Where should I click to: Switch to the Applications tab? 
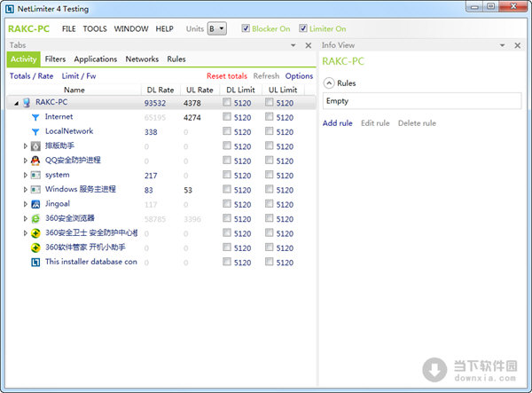pyautogui.click(x=96, y=59)
